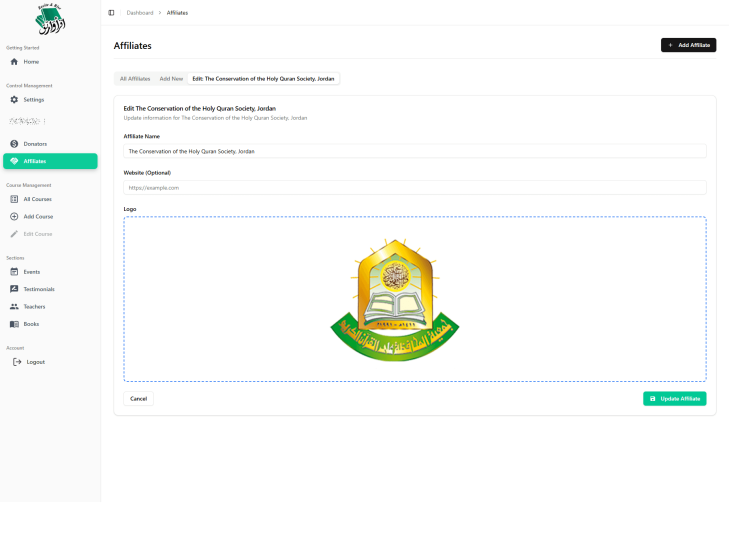Click the Add Course plus icon

(14, 216)
